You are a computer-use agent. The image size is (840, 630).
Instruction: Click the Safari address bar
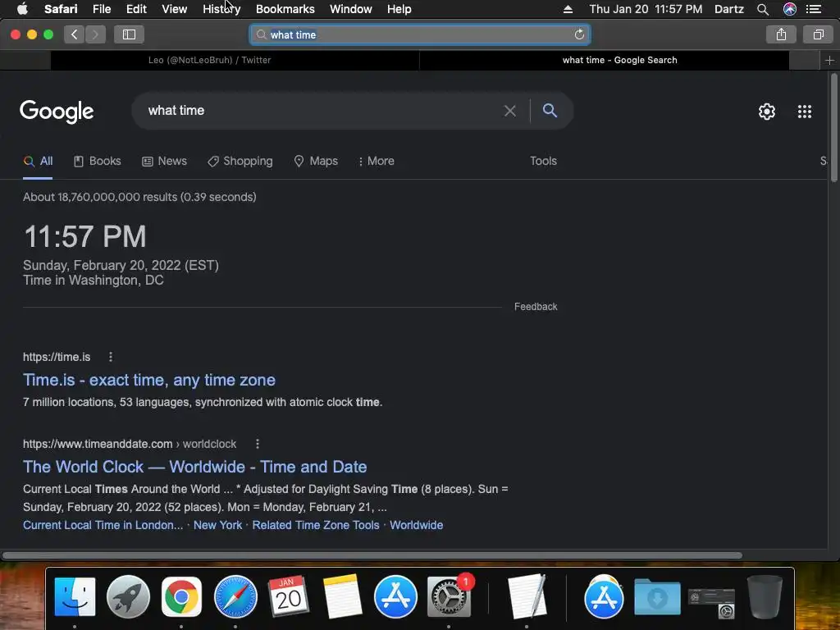click(x=420, y=34)
